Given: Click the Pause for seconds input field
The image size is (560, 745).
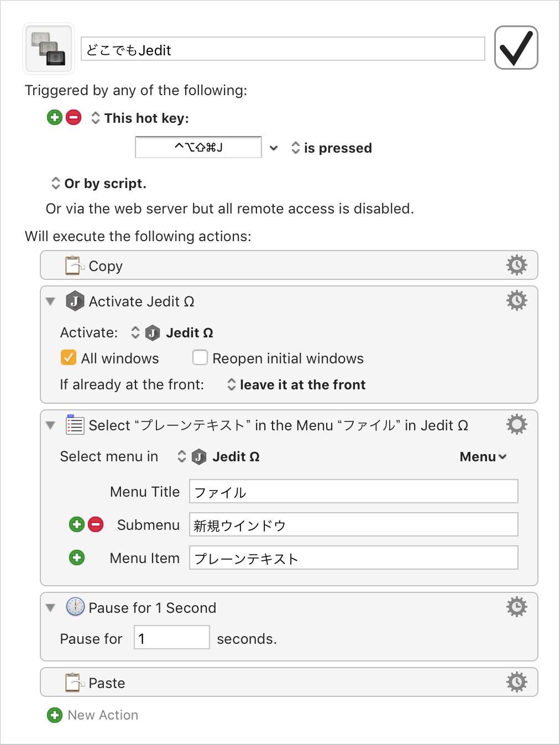Looking at the screenshot, I should point(172,637).
